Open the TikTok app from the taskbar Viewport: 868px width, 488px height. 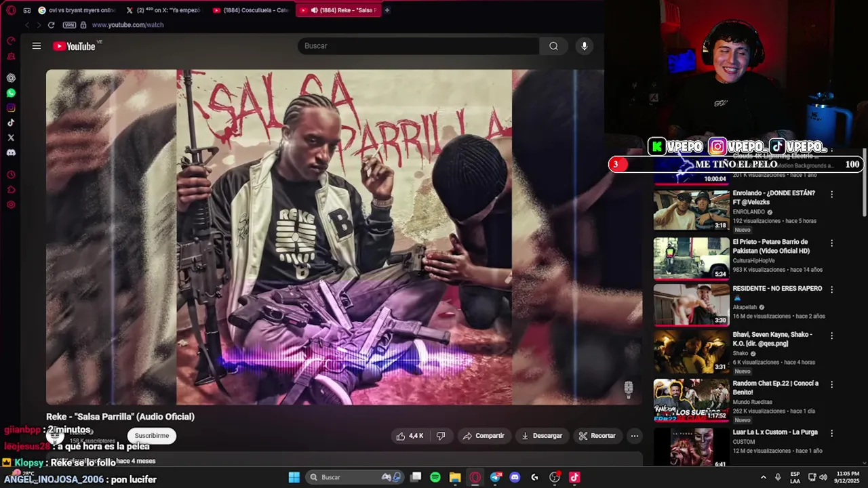[574, 477]
